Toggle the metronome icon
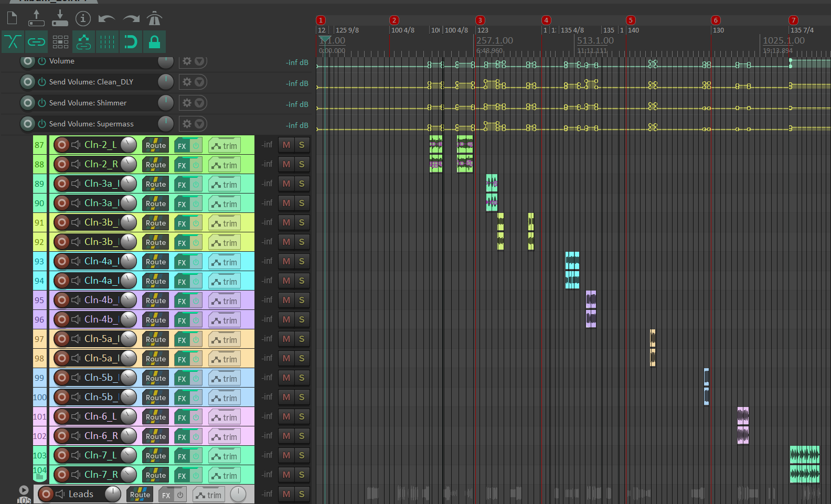 [x=154, y=18]
